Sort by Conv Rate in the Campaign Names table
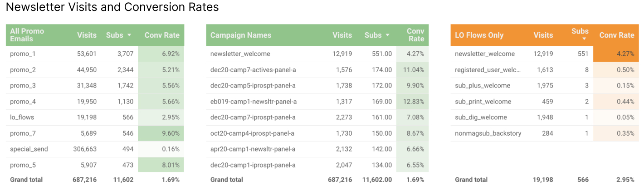Screen dimensions: 644x191 [x=415, y=35]
